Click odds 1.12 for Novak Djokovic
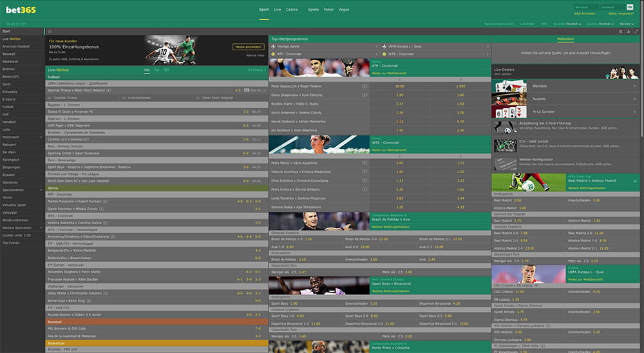644x353 pixels. click(400, 122)
